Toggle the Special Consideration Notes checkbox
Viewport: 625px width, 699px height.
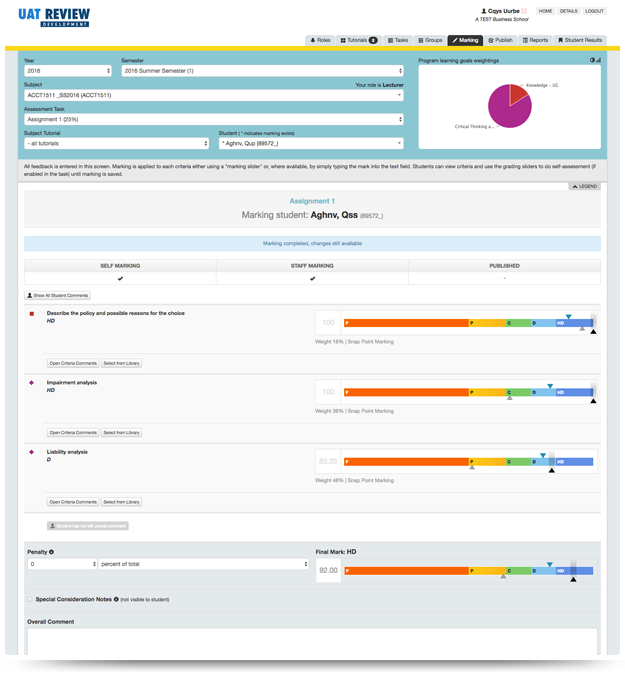pyautogui.click(x=29, y=599)
